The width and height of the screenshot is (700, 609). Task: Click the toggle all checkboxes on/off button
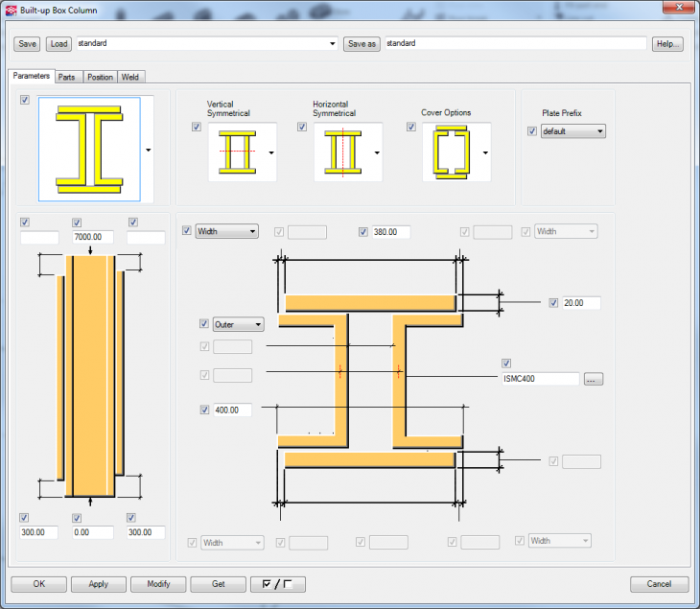click(276, 584)
